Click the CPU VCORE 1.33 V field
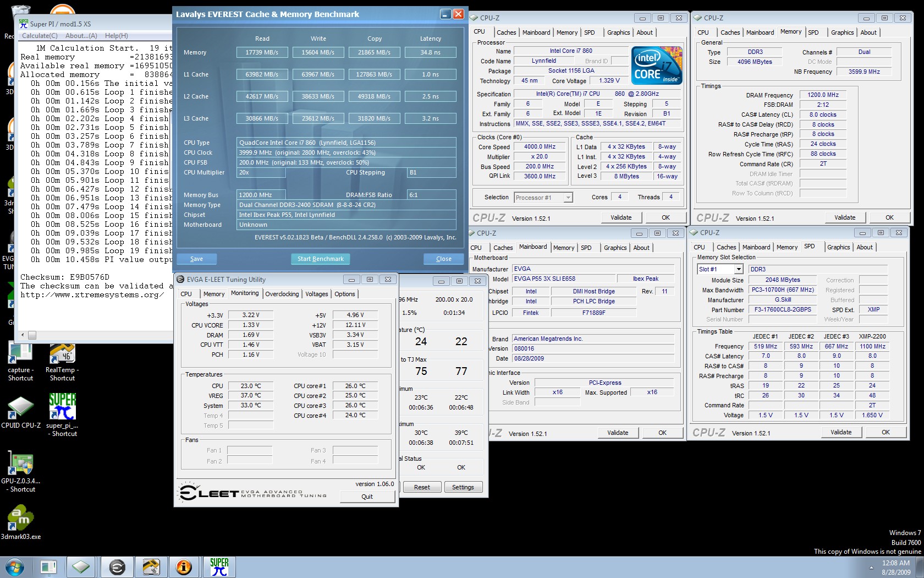The image size is (924, 578). (x=250, y=325)
